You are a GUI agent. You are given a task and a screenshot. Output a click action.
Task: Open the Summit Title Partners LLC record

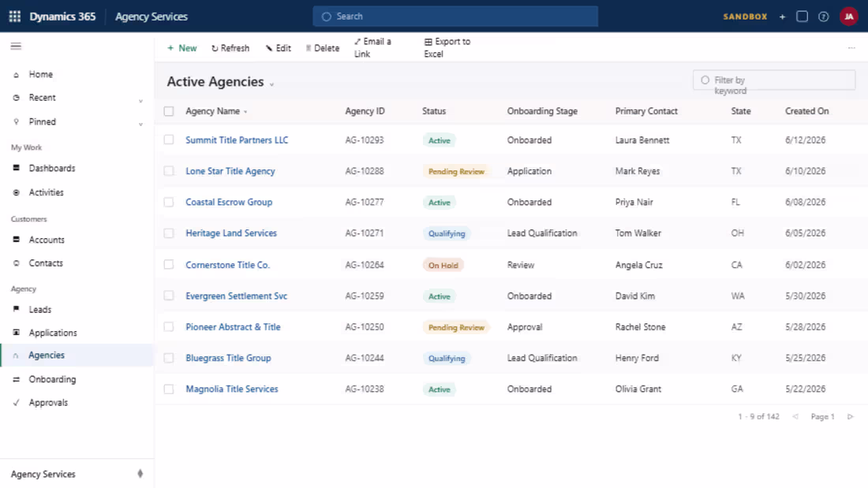coord(237,140)
